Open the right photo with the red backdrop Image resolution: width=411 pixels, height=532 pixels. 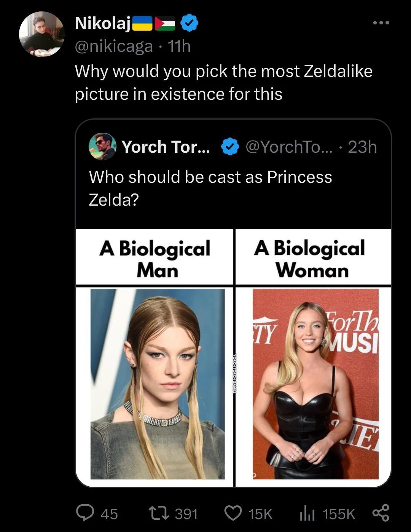tap(315, 383)
